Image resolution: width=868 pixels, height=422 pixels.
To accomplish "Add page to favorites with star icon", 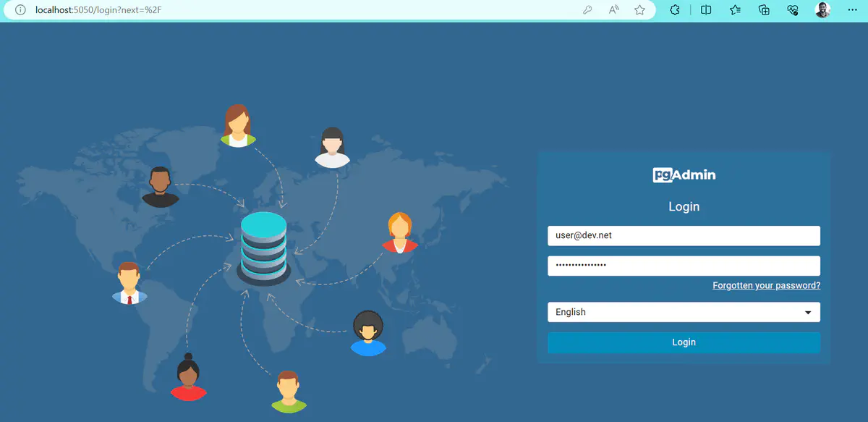I will 639,10.
